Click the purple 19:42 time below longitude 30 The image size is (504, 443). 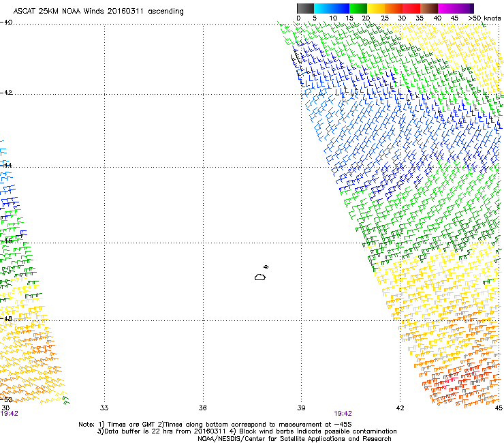point(10,414)
